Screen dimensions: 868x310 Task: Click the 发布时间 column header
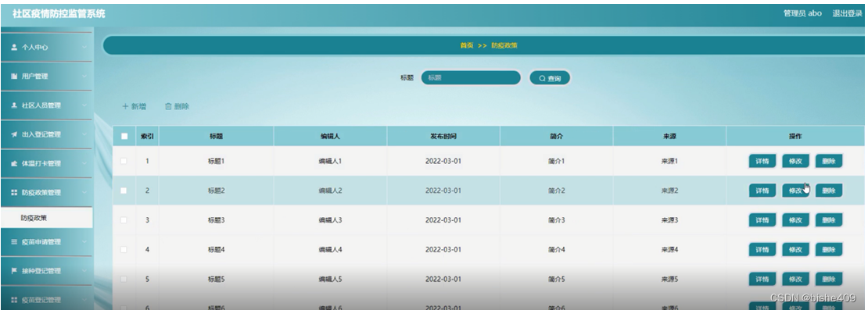pos(443,136)
